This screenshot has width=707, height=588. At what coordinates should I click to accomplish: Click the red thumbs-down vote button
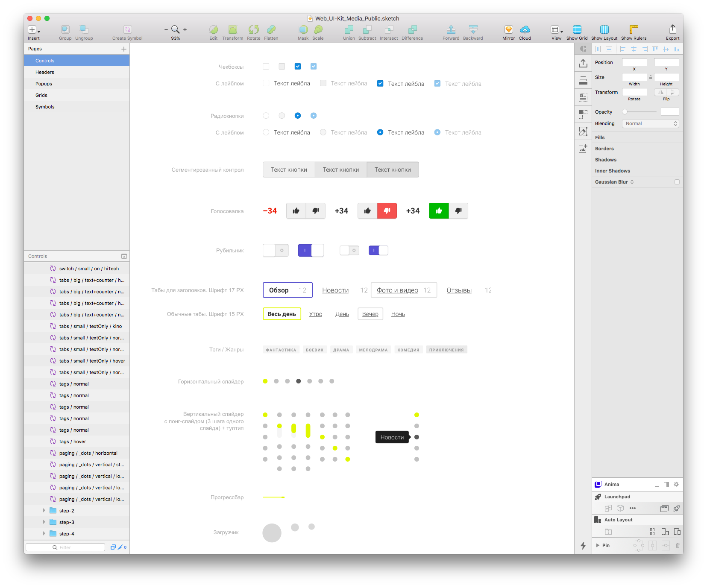[x=387, y=211]
